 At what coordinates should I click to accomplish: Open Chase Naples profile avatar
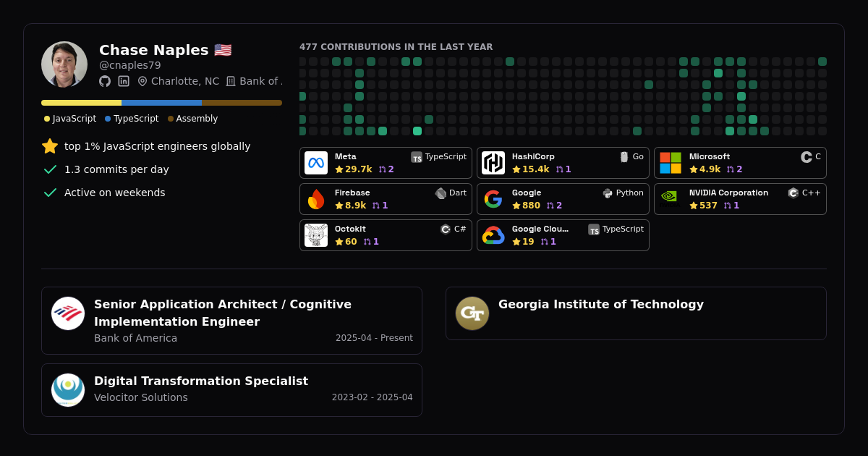pyautogui.click(x=64, y=64)
